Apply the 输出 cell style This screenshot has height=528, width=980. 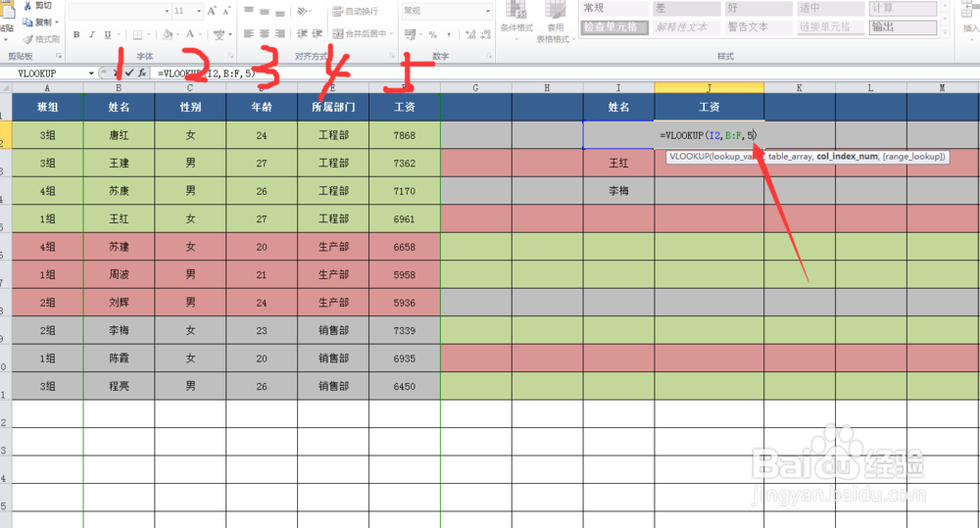(904, 27)
